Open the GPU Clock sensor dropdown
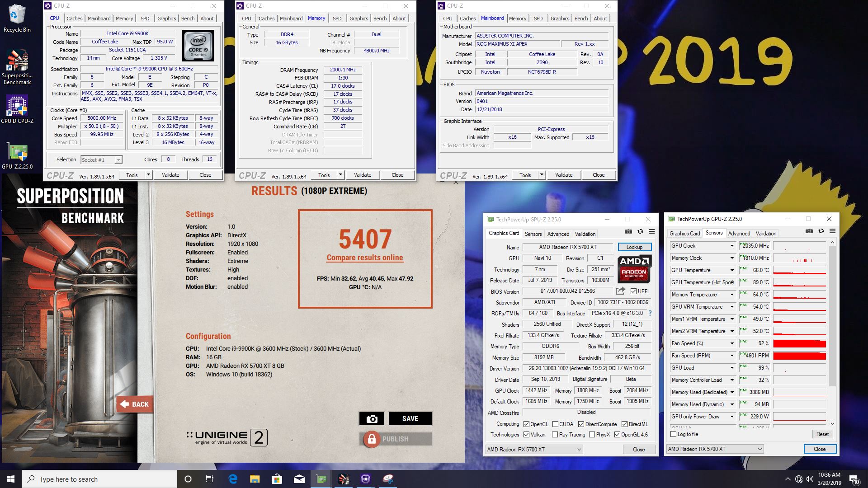 point(732,246)
